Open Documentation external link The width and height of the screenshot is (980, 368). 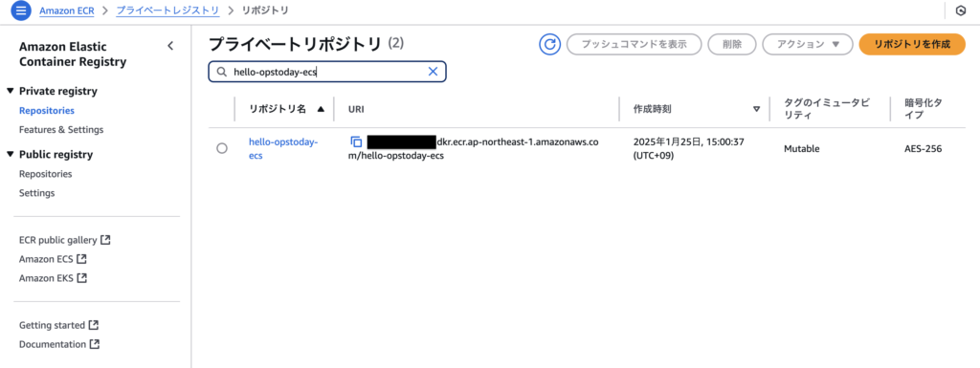tap(59, 344)
